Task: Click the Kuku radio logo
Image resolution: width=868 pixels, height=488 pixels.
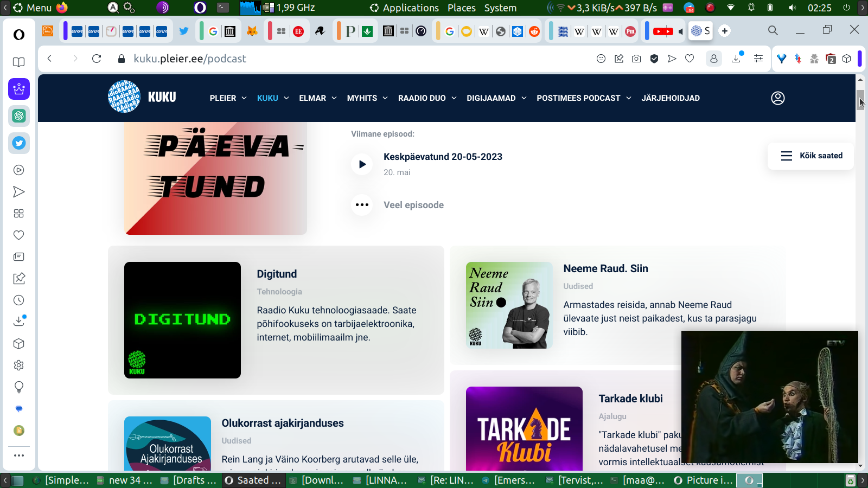Action: 142,97
